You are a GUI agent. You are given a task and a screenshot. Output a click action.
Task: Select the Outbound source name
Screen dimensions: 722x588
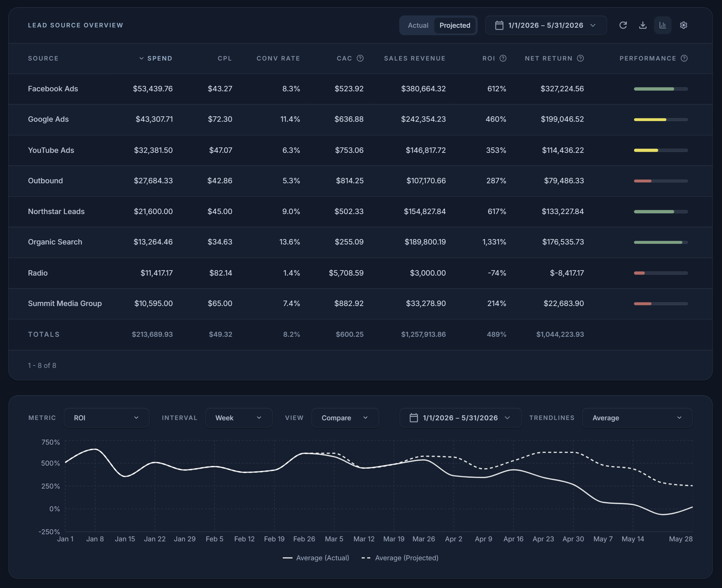tap(45, 181)
